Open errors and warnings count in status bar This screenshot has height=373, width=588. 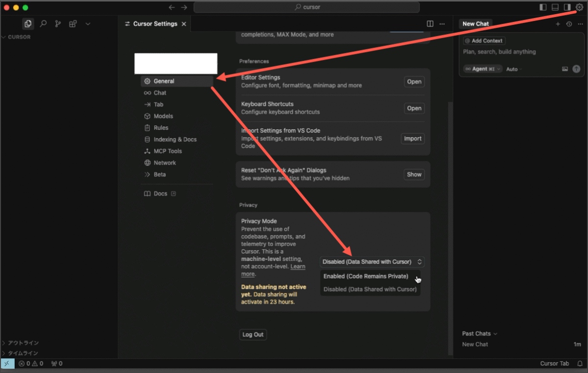(31, 363)
